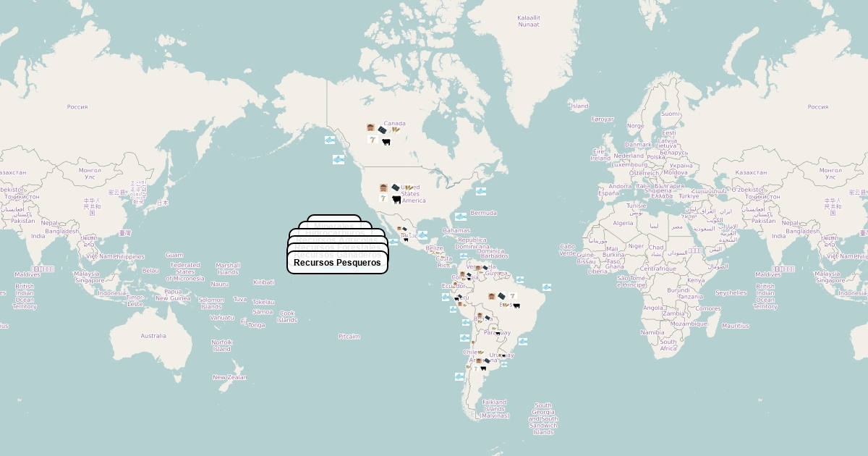
Task: Click the fish icon off Canada's Pacific coast
Action: [x=338, y=159]
